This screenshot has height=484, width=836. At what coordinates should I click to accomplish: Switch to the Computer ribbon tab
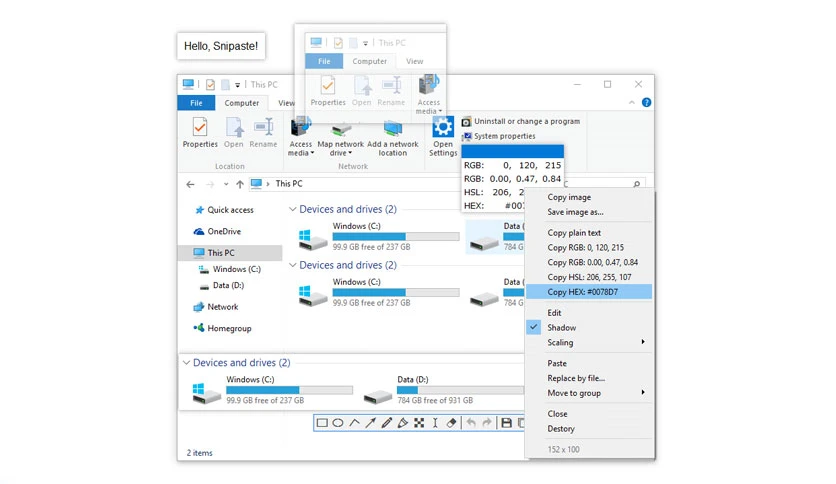pos(242,103)
